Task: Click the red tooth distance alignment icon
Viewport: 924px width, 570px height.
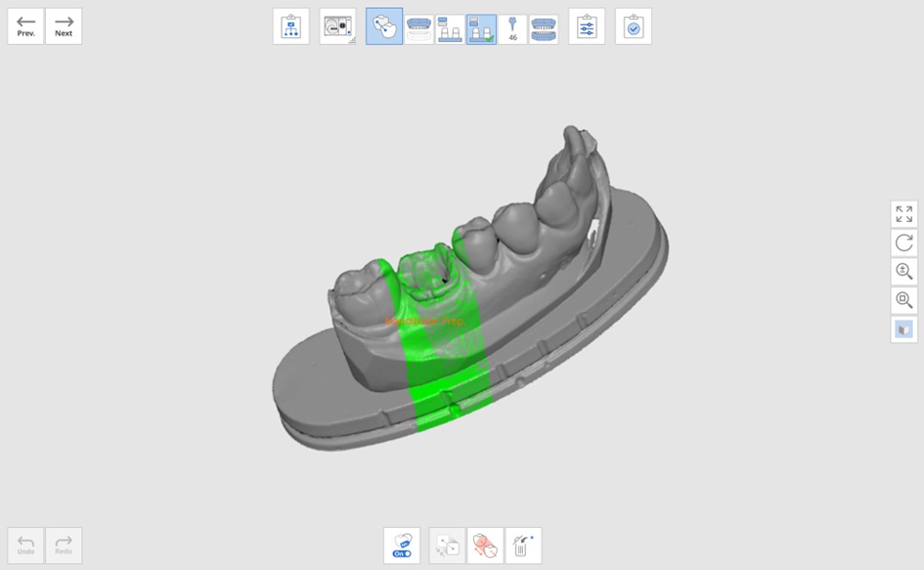Action: [486, 546]
